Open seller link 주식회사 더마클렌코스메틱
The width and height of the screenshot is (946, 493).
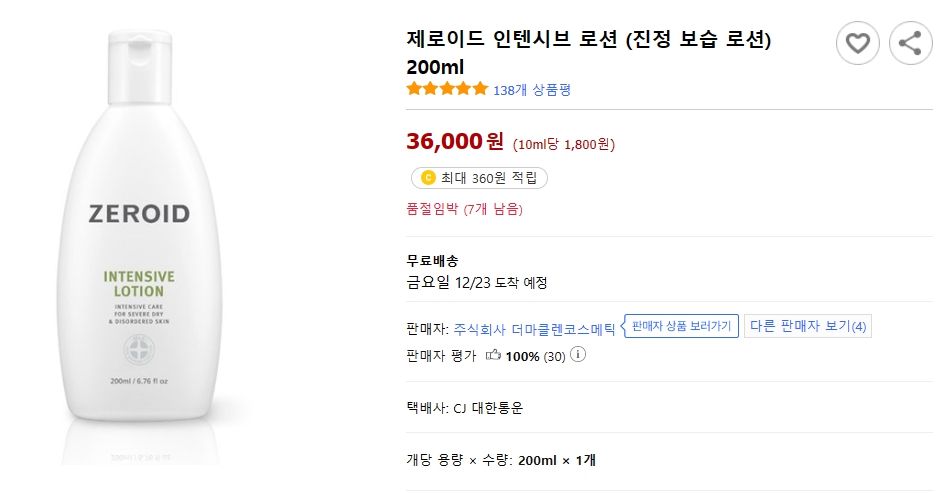coord(537,327)
